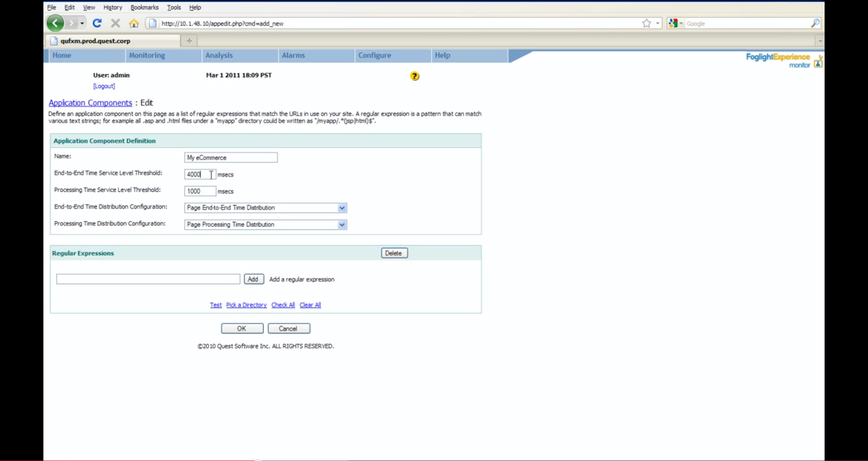868x461 pixels.
Task: Click the page icon in the address bar
Action: [x=153, y=24]
